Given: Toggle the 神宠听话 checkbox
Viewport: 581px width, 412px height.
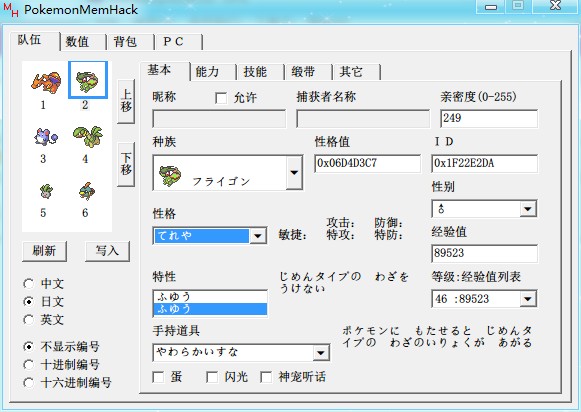Looking at the screenshot, I should [x=266, y=377].
